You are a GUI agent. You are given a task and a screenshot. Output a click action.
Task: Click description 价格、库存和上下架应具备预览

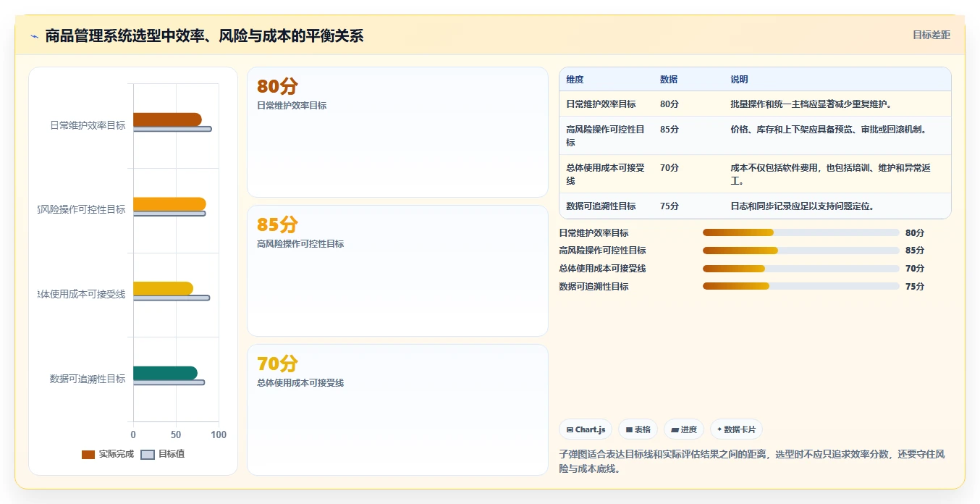829,130
